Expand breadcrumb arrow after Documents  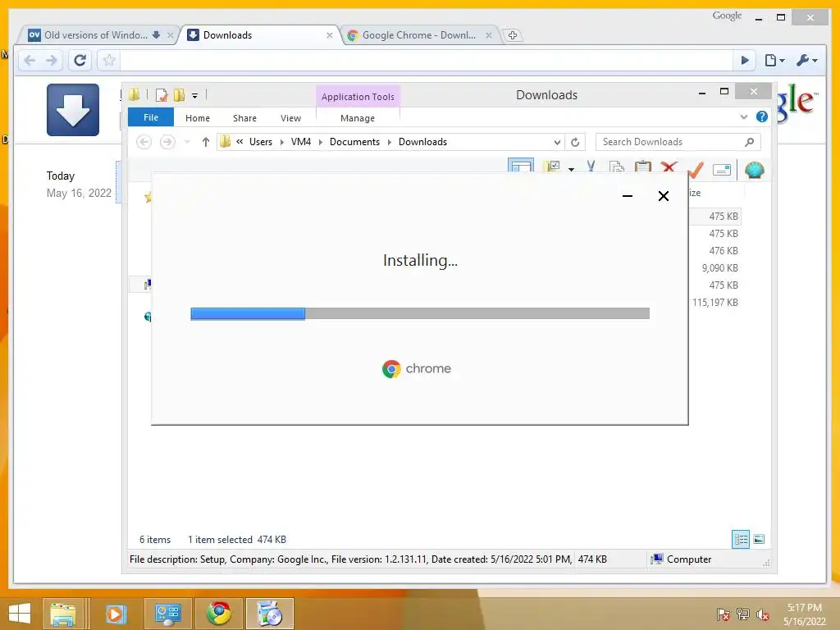390,142
